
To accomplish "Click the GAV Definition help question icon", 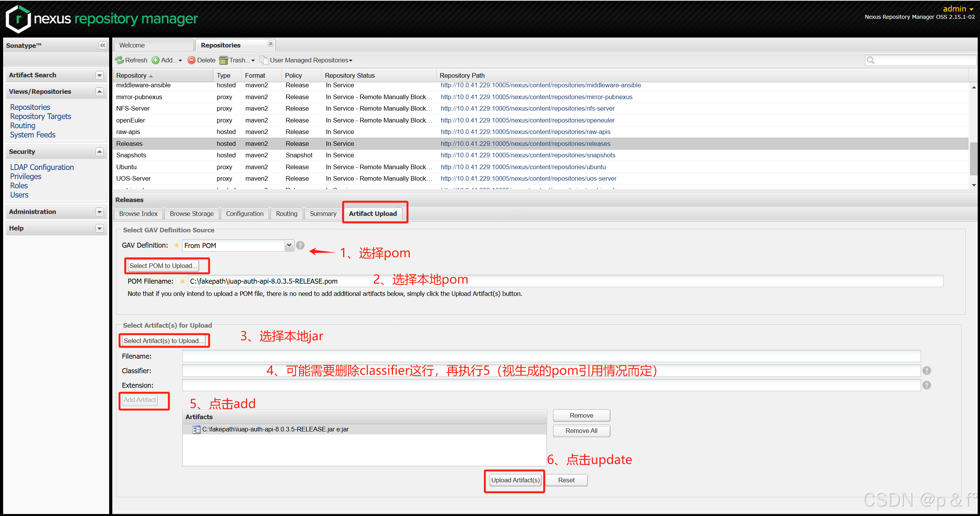I will coord(300,245).
